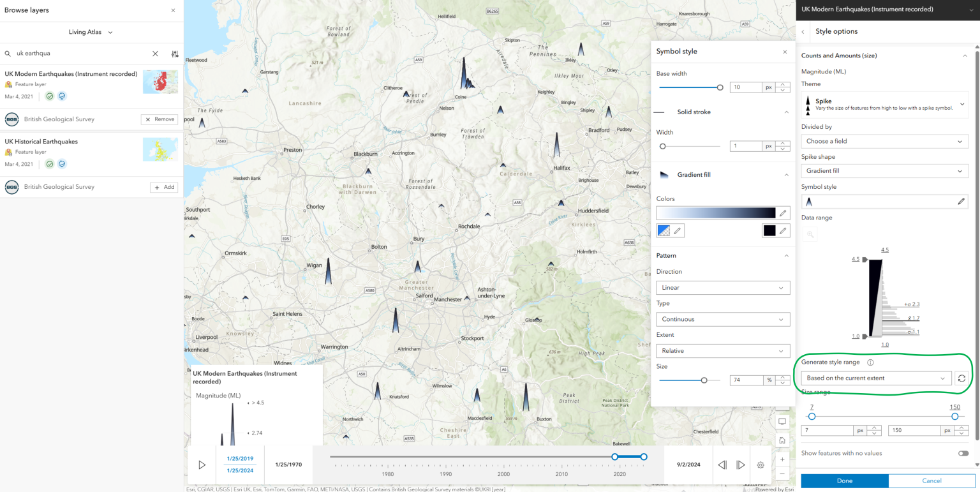Open Direction dropdown showing Linear
Image resolution: width=980 pixels, height=492 pixels.
click(x=723, y=288)
